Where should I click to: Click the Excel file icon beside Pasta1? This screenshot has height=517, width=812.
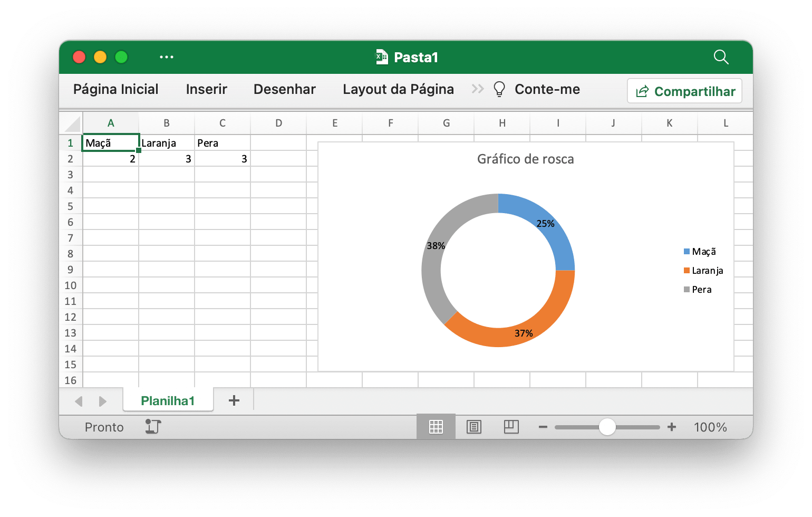381,56
